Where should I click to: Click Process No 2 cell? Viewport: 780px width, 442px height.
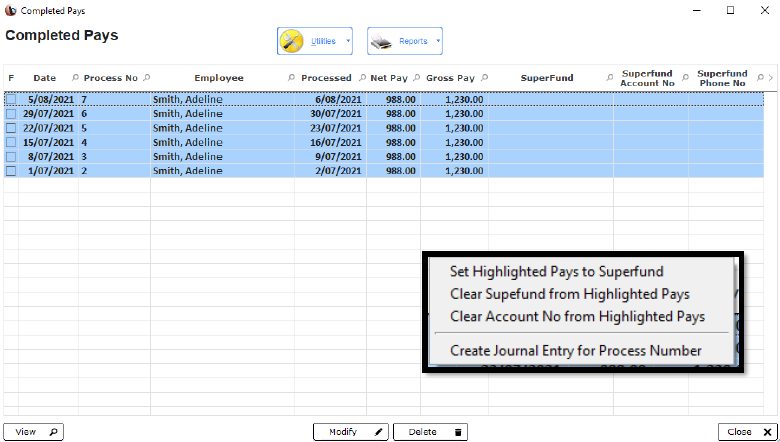coord(114,171)
